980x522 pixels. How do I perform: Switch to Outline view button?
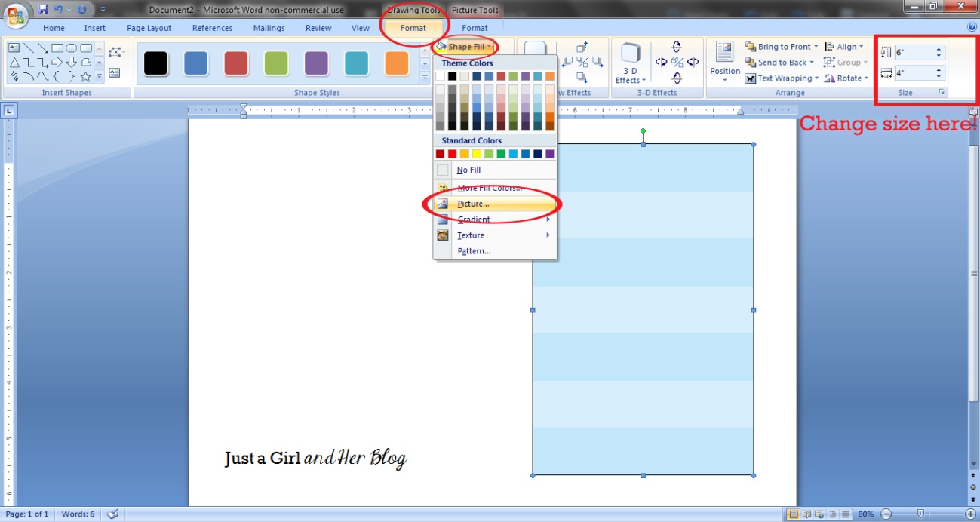point(832,514)
